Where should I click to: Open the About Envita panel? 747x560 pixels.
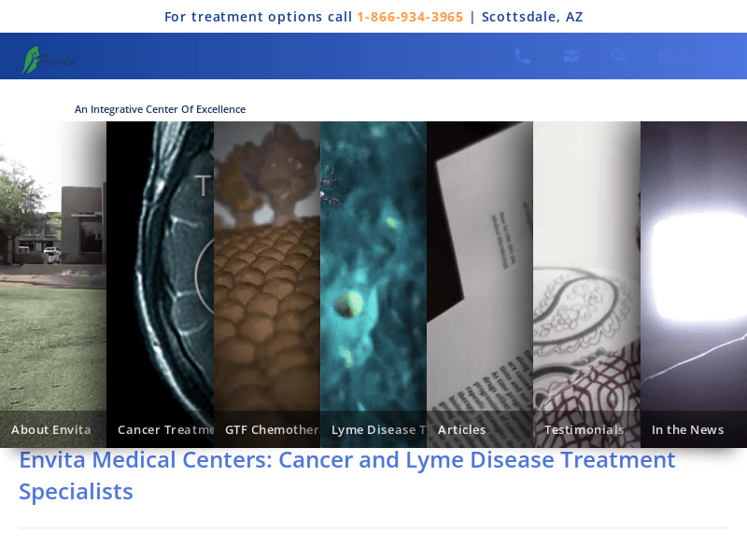(x=53, y=285)
